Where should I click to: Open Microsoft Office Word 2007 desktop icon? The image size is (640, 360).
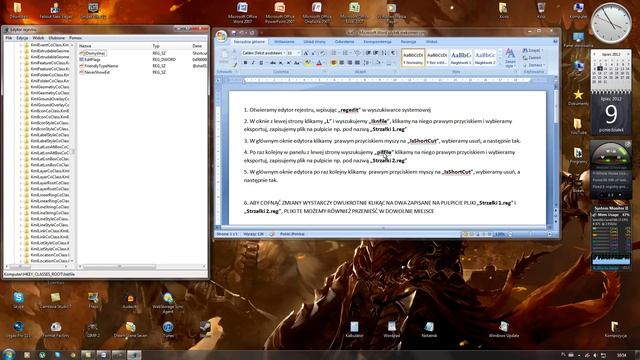click(242, 13)
